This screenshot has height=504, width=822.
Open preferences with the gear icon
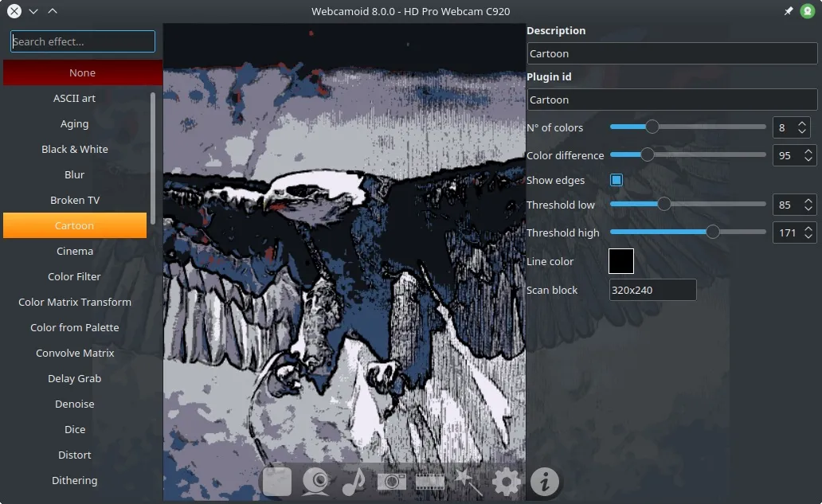[x=506, y=482]
